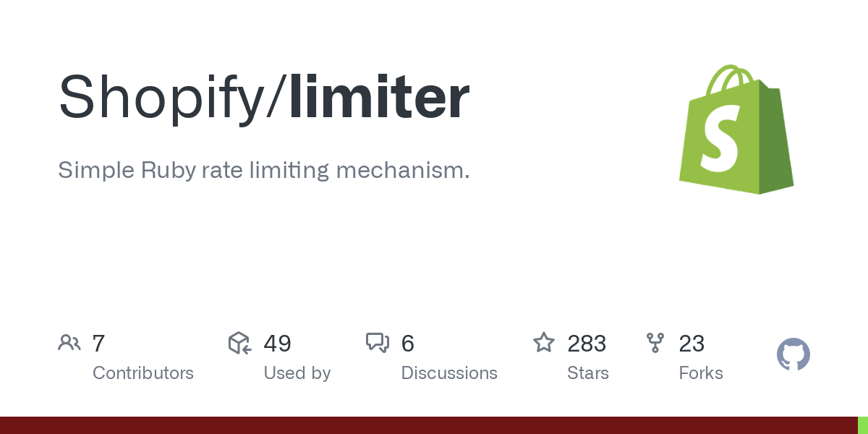Click the Discussions label

449,373
